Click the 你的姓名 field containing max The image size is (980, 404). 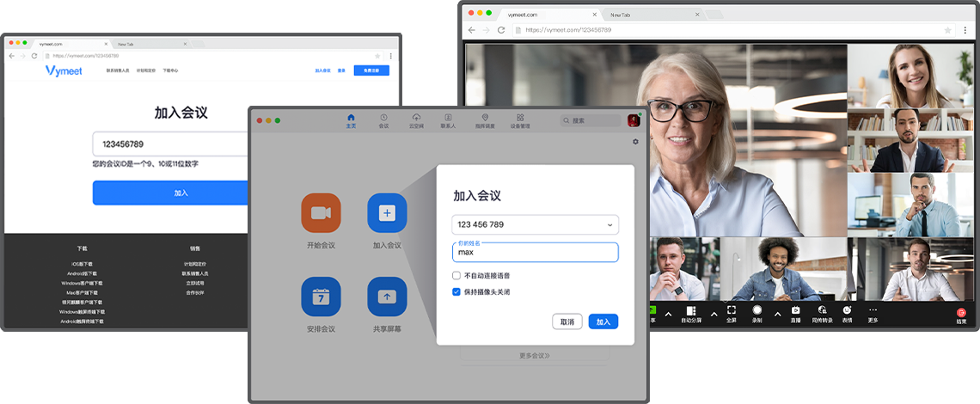tap(535, 252)
